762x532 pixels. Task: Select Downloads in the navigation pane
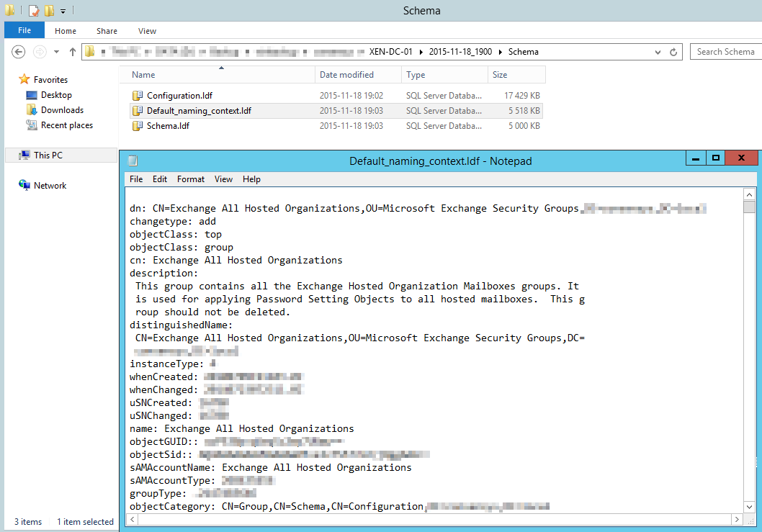pyautogui.click(x=62, y=110)
